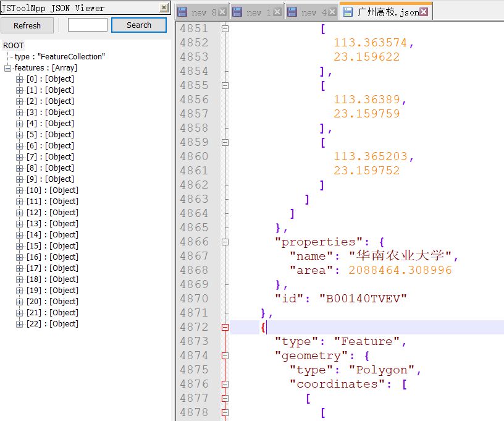Click the id value "B00140TVEV"
Image resolution: width=504 pixels, height=421 pixels.
pyautogui.click(x=363, y=299)
